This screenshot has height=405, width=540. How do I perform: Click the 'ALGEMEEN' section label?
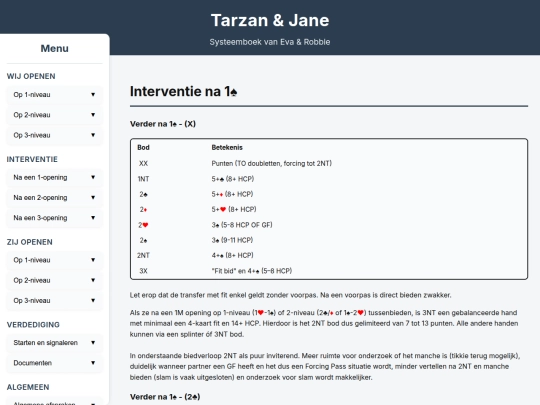point(28,387)
